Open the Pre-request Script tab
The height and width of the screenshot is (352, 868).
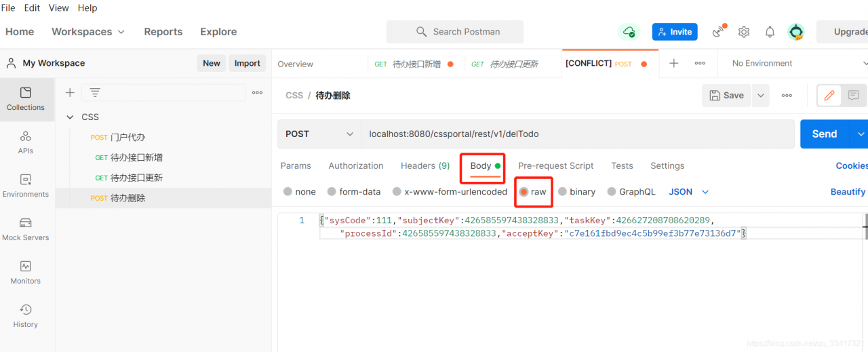tap(555, 165)
